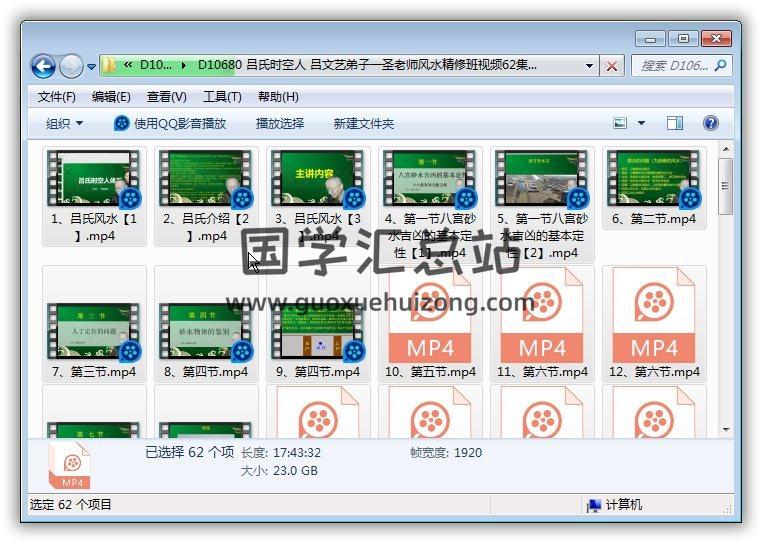This screenshot has width=762, height=543.
Task: Click the Forward navigation arrow button
Action: coord(71,67)
